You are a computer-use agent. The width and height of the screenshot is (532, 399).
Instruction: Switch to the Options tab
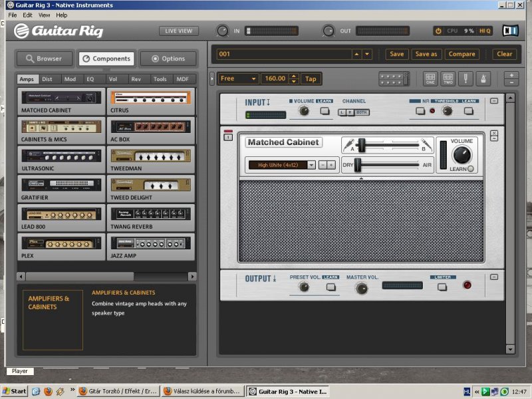[168, 59]
